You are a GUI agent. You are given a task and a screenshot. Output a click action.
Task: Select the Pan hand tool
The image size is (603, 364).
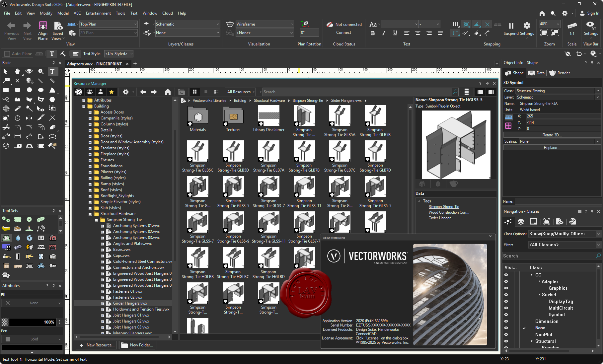[17, 71]
